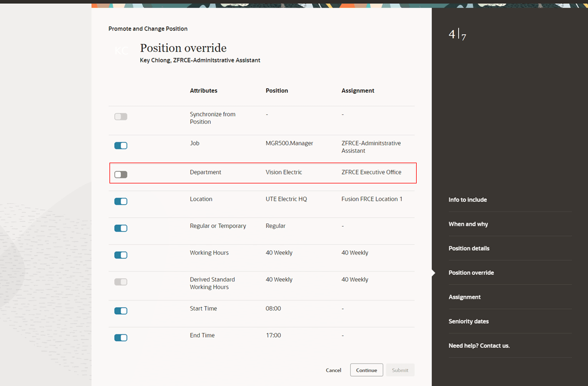Select UTE Electric HQ location
The image size is (588, 386).
click(x=286, y=199)
